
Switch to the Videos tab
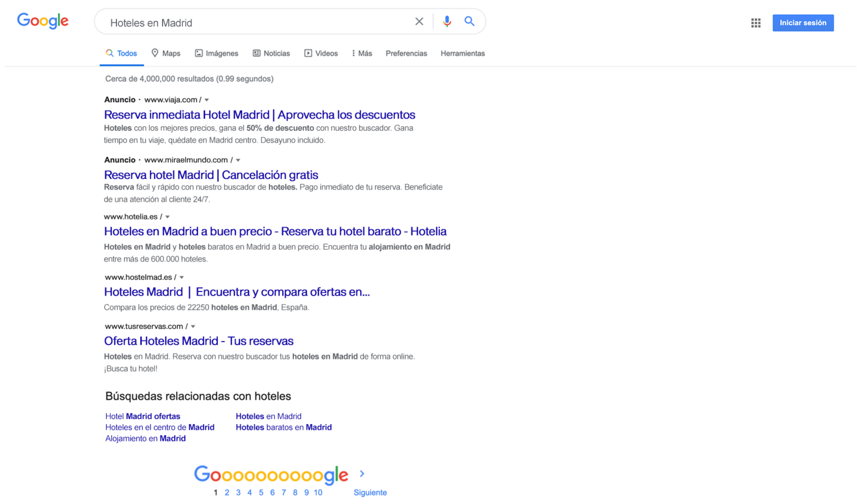[321, 53]
